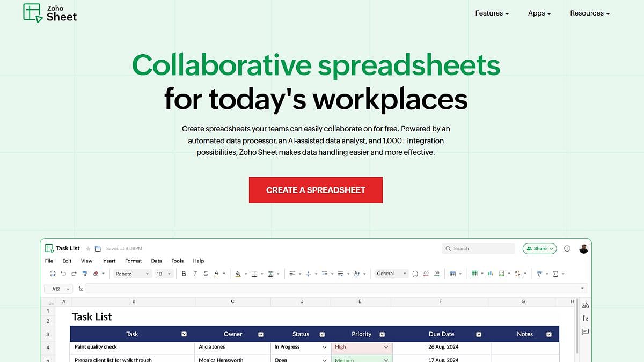Open the Priority column filter arrow
Viewport: 644px width, 362px height.
tap(382, 334)
